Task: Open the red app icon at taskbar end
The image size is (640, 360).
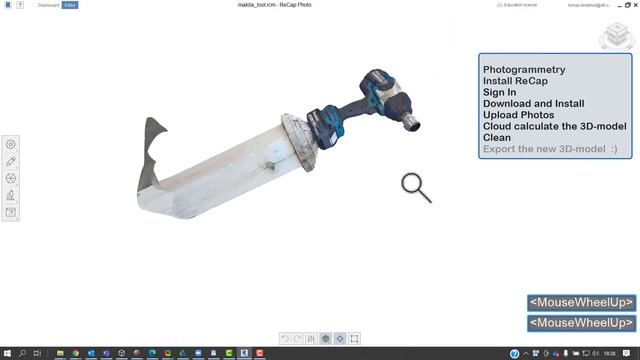Action: [260, 353]
